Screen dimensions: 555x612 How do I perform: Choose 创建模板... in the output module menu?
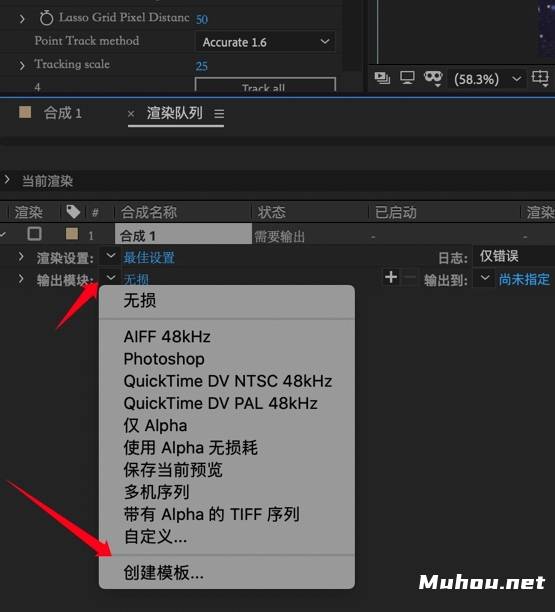pos(164,573)
